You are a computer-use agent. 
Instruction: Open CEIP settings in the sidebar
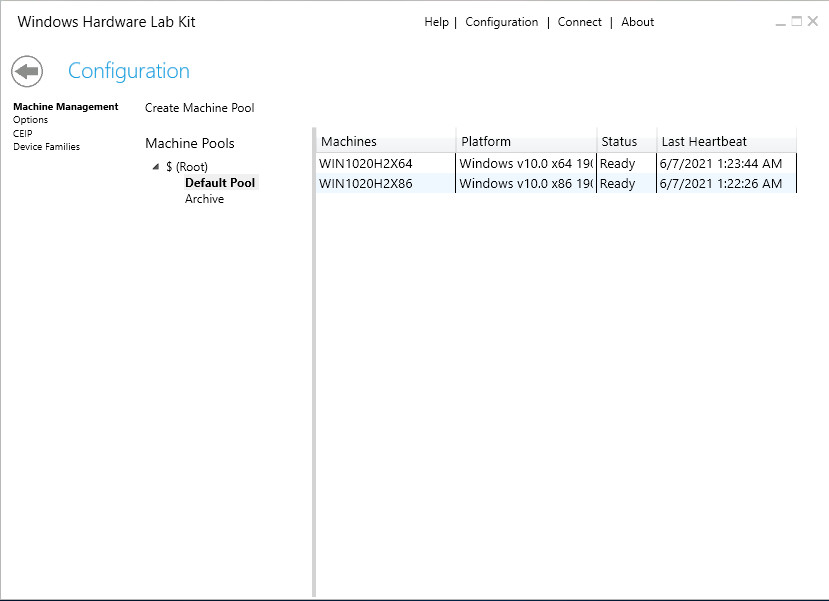tap(22, 133)
